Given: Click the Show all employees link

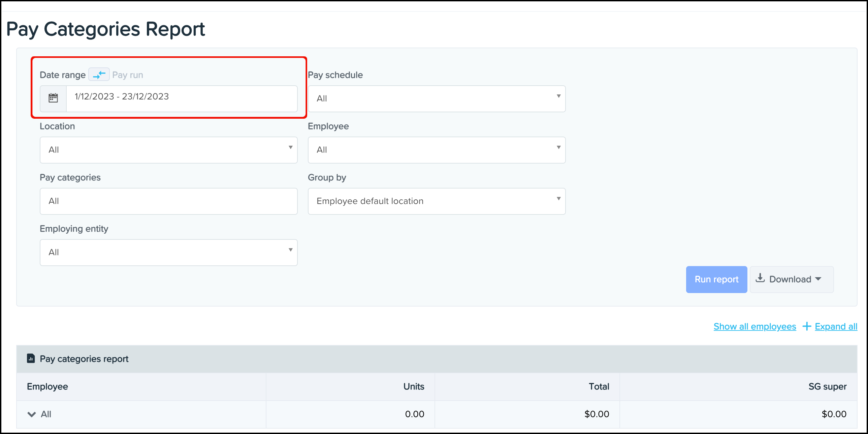Looking at the screenshot, I should coord(754,326).
